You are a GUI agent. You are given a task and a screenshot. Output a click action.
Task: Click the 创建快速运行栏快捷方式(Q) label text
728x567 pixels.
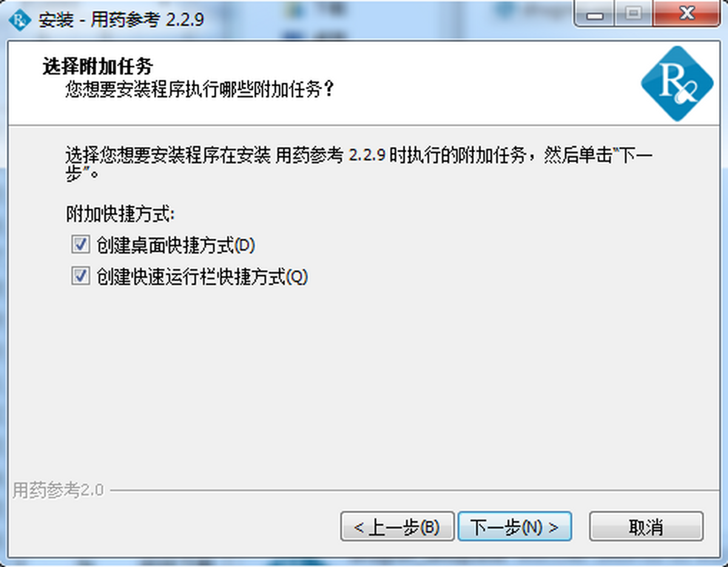pos(202,277)
